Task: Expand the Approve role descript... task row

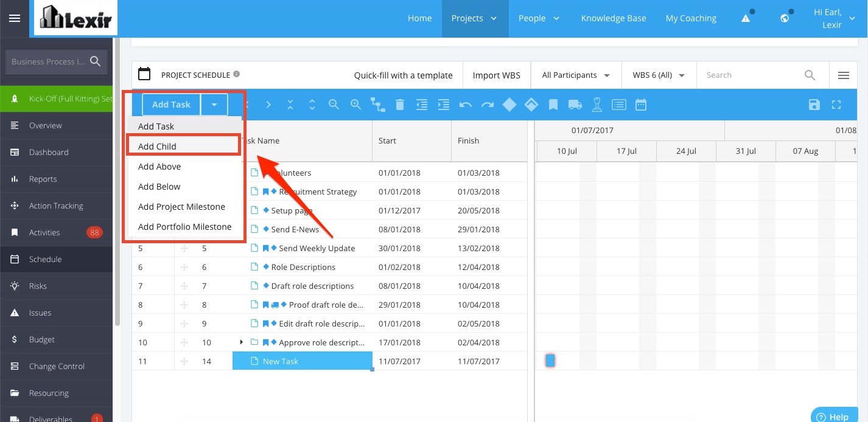Action: point(242,342)
